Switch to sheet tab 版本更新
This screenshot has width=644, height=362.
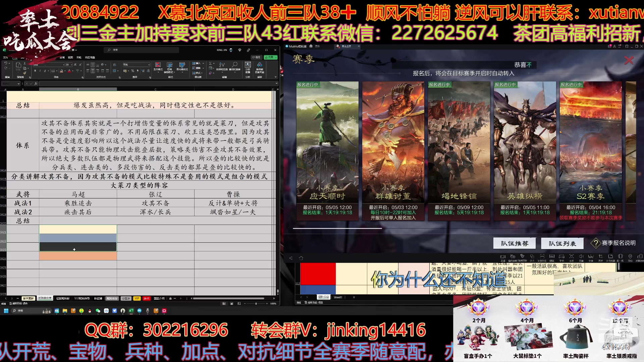[x=29, y=298]
